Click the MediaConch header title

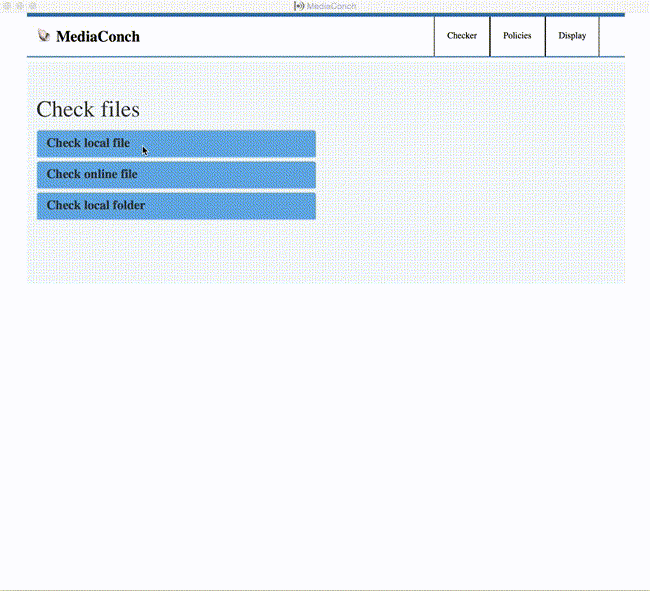[x=98, y=36]
